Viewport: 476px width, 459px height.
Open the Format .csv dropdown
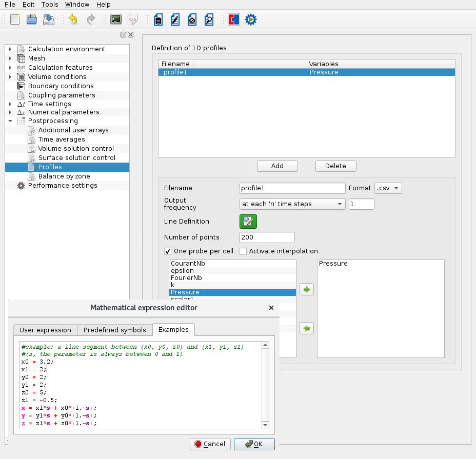(x=388, y=188)
